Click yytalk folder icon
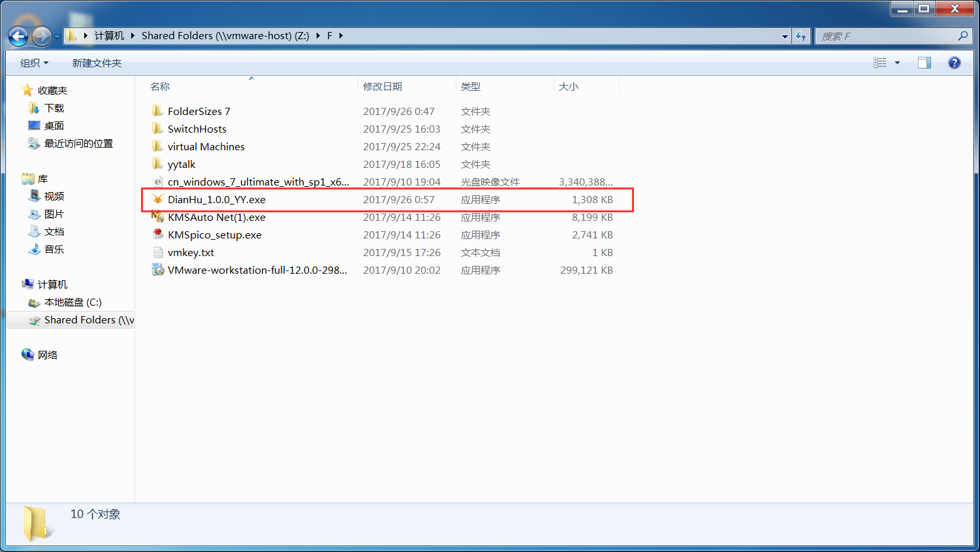 157,163
